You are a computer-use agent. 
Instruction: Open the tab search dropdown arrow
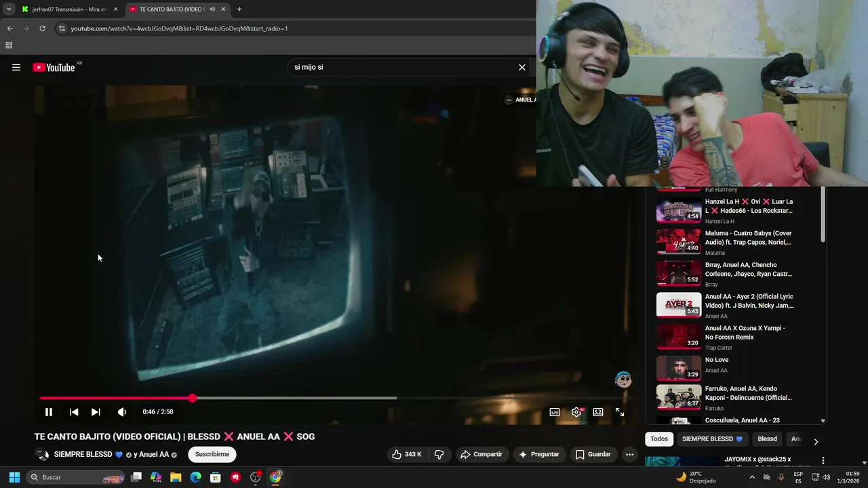(x=8, y=9)
